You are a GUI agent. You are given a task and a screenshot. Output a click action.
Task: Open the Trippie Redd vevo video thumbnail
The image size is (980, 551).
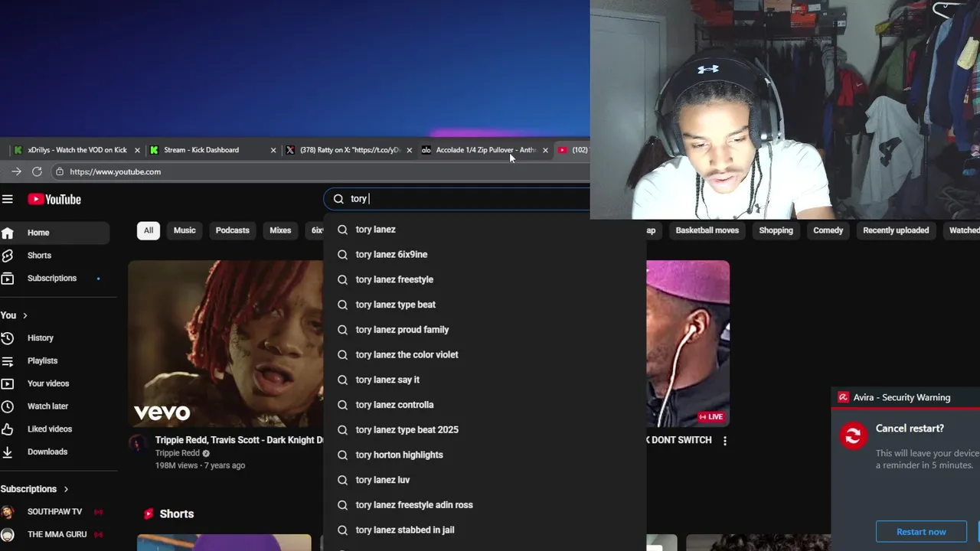pyautogui.click(x=226, y=344)
